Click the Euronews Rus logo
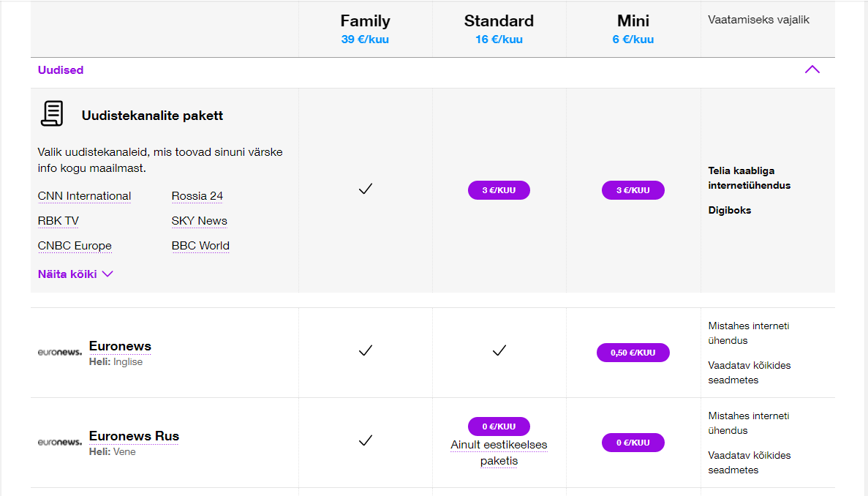The width and height of the screenshot is (868, 496). pyautogui.click(x=60, y=442)
